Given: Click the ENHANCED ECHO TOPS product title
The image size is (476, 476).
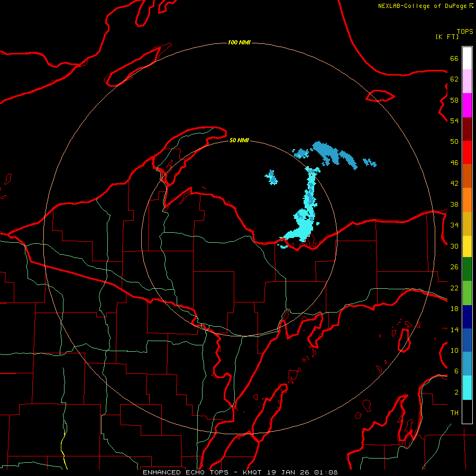Looking at the screenshot, I should click(186, 472).
